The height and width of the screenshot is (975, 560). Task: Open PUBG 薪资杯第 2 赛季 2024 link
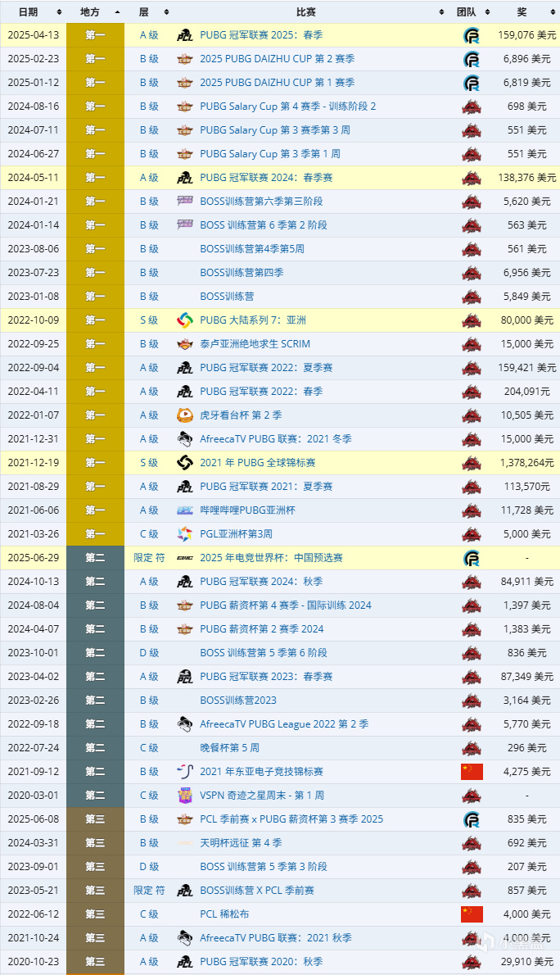pyautogui.click(x=262, y=629)
